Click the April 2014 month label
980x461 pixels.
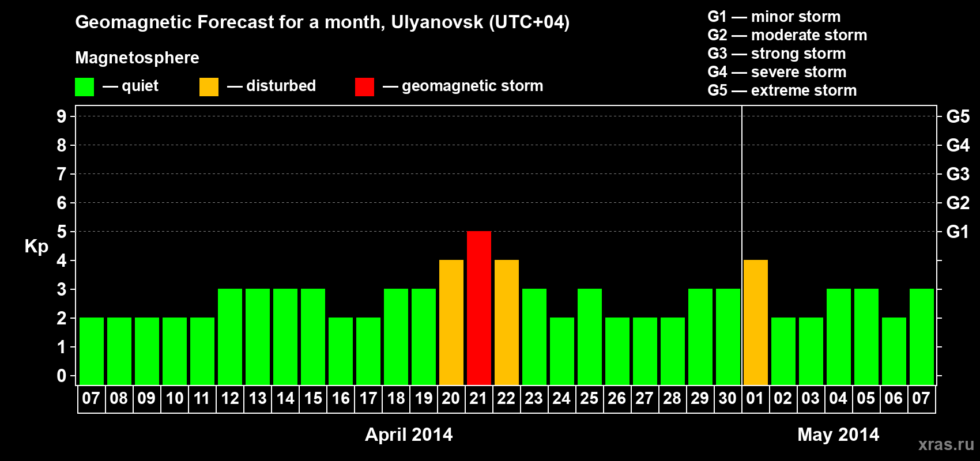(409, 434)
